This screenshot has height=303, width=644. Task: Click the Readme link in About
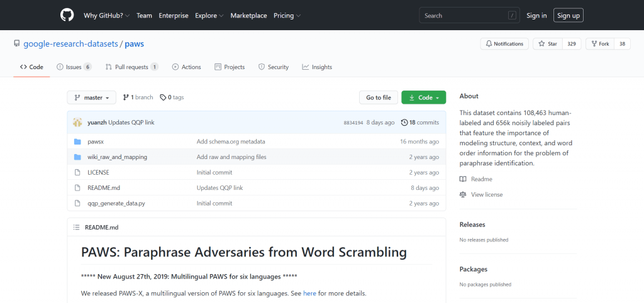(x=481, y=179)
